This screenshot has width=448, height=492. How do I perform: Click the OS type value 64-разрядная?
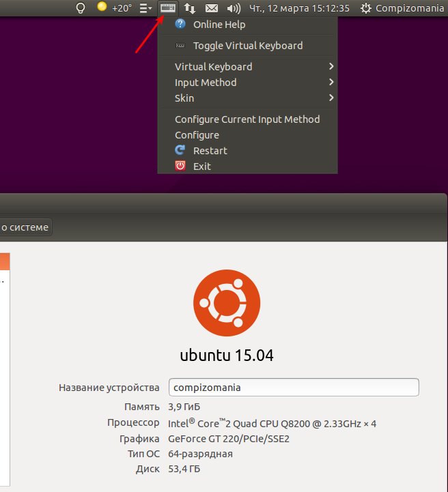point(200,454)
